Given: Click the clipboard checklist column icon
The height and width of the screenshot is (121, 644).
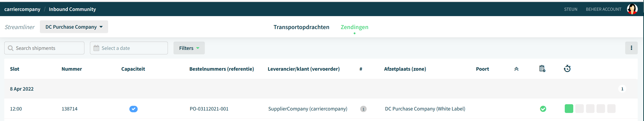Looking at the screenshot, I should tap(542, 69).
